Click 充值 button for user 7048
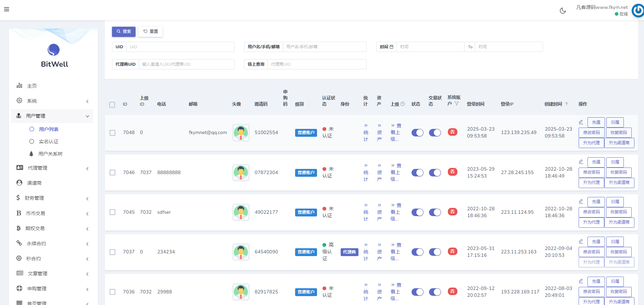This screenshot has width=644, height=305. (x=596, y=122)
